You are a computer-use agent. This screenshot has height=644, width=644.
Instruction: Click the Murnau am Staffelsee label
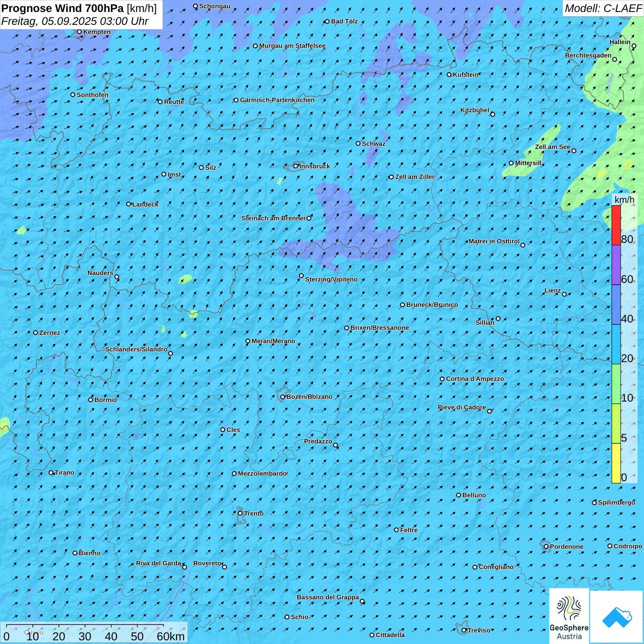pyautogui.click(x=292, y=46)
